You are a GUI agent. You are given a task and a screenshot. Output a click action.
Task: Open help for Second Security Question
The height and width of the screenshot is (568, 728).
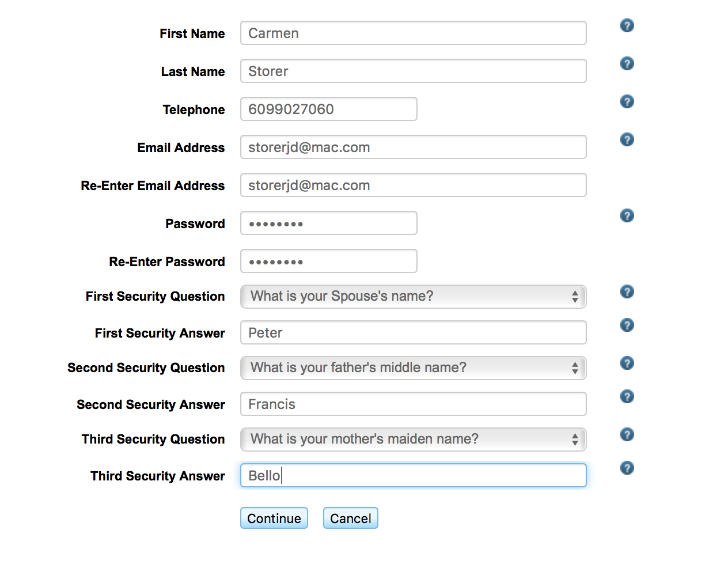click(x=627, y=363)
